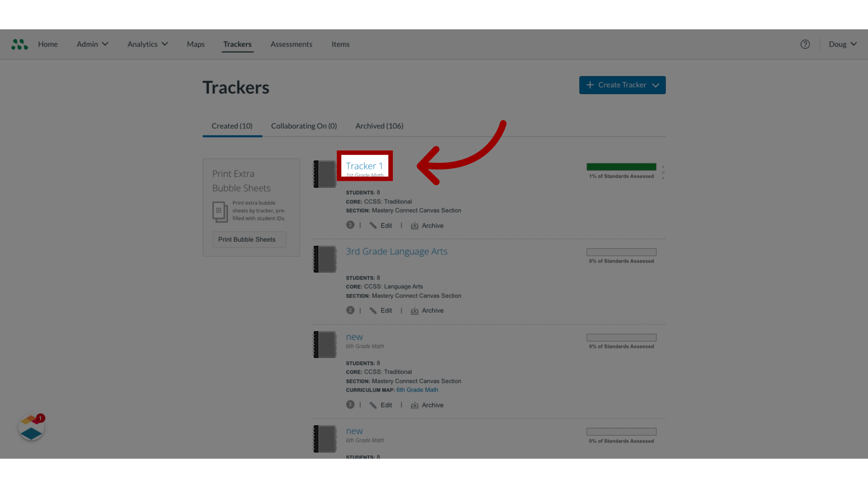Screen dimensions: 868x488
Task: Click the help question mark icon
Action: point(805,44)
